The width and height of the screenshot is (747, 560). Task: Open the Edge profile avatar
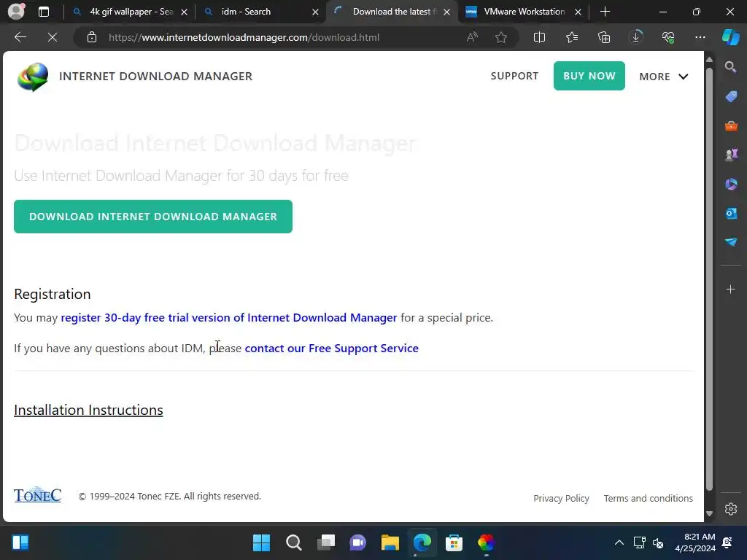(x=16, y=12)
